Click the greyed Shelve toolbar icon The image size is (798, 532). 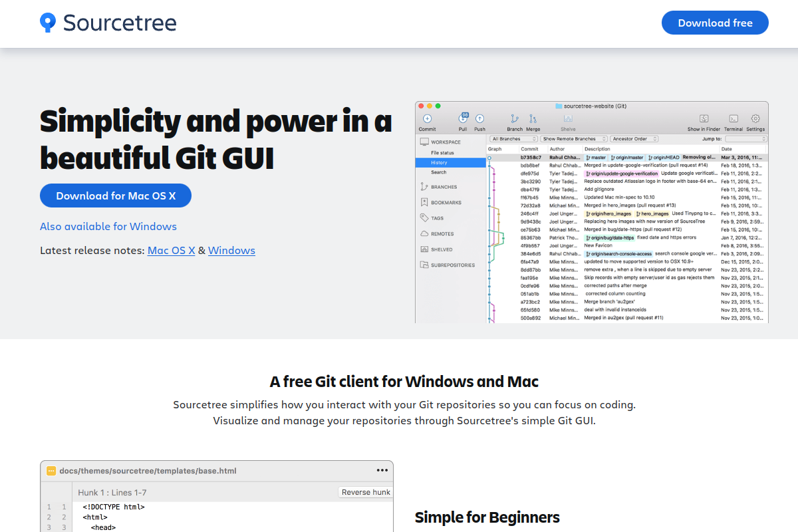[568, 119]
